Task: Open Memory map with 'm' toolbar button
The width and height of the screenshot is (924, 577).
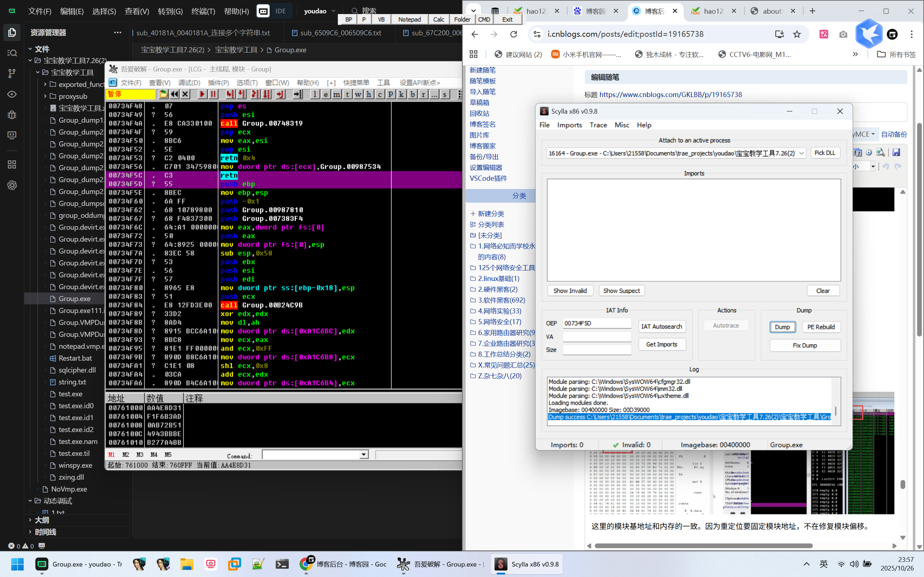Action: click(336, 94)
